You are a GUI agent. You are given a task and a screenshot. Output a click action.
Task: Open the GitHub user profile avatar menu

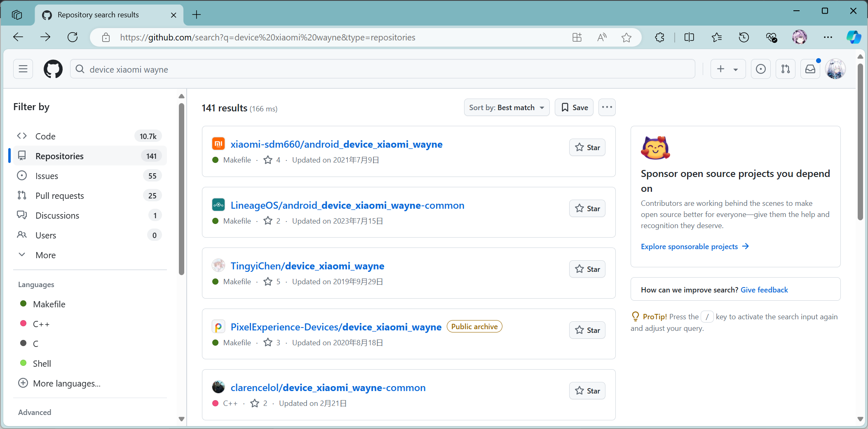coord(835,69)
